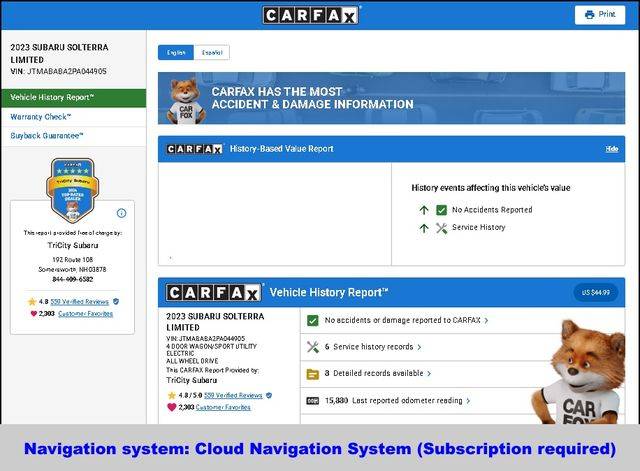Expand chevron on no accidents reported row
The image size is (640, 471).
(x=486, y=321)
